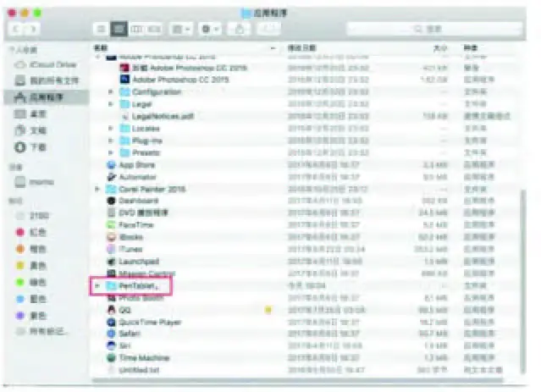The width and height of the screenshot is (541, 392).
Task: Select the 橙色 tag in the sidebar
Action: [x=31, y=249]
